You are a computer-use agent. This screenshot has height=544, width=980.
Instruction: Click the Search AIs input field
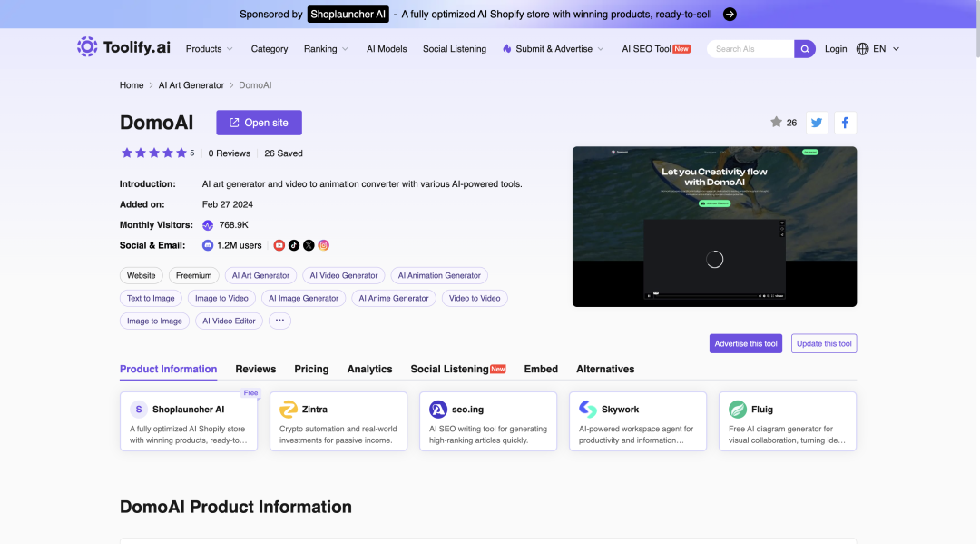coord(750,49)
